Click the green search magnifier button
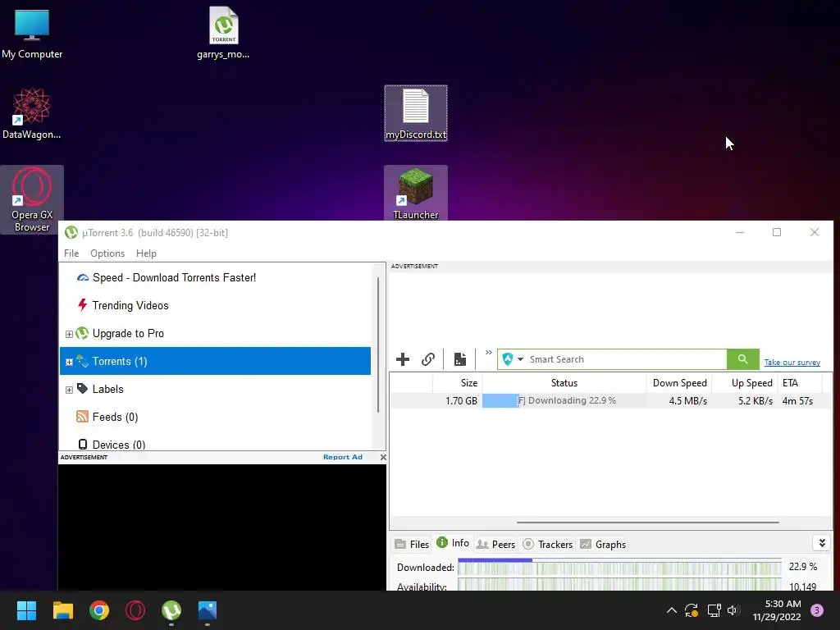The height and width of the screenshot is (630, 840). pyautogui.click(x=742, y=359)
